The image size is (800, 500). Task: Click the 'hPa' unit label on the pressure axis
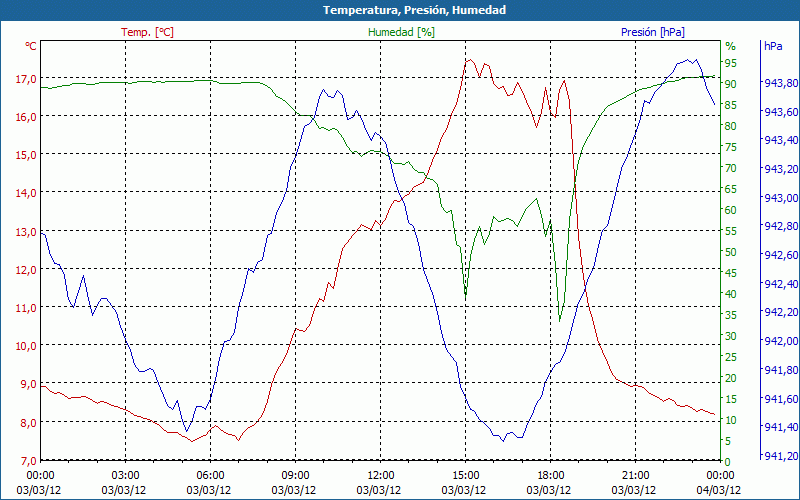pos(773,46)
